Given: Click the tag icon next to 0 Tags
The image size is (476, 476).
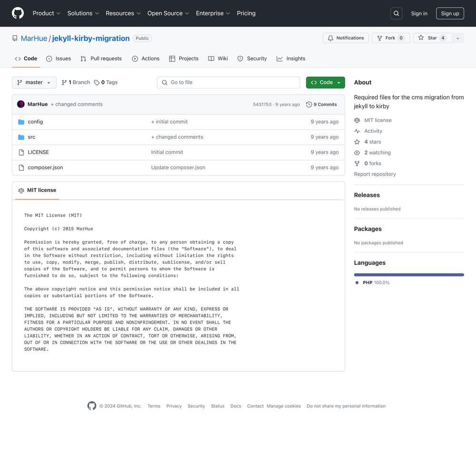Looking at the screenshot, I should click(97, 82).
